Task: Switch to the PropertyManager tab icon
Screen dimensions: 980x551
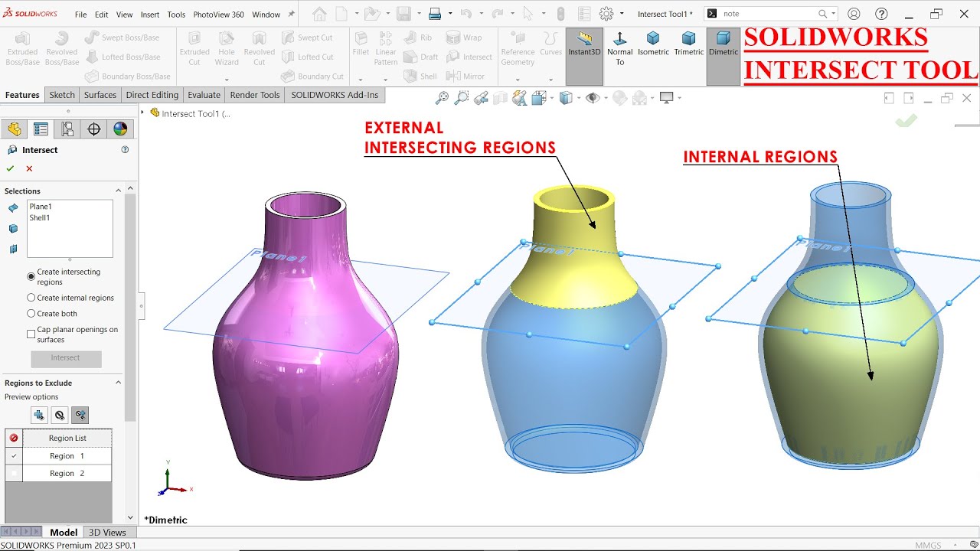Action: coord(41,129)
